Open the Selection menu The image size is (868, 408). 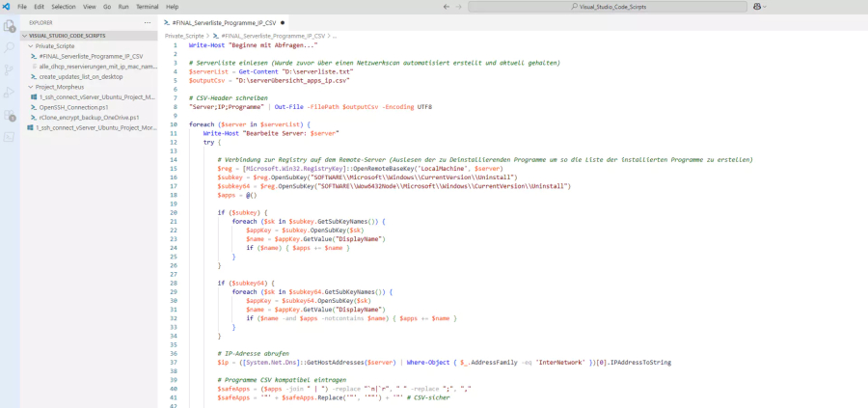click(63, 7)
